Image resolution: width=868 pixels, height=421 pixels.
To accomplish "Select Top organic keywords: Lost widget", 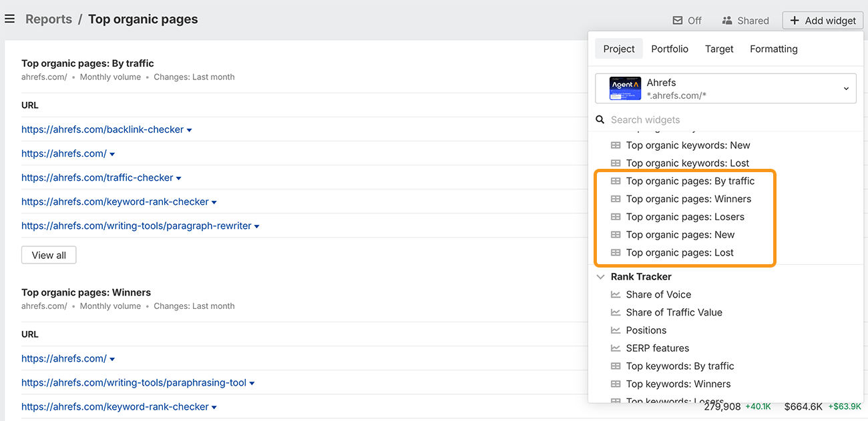I will (x=687, y=163).
